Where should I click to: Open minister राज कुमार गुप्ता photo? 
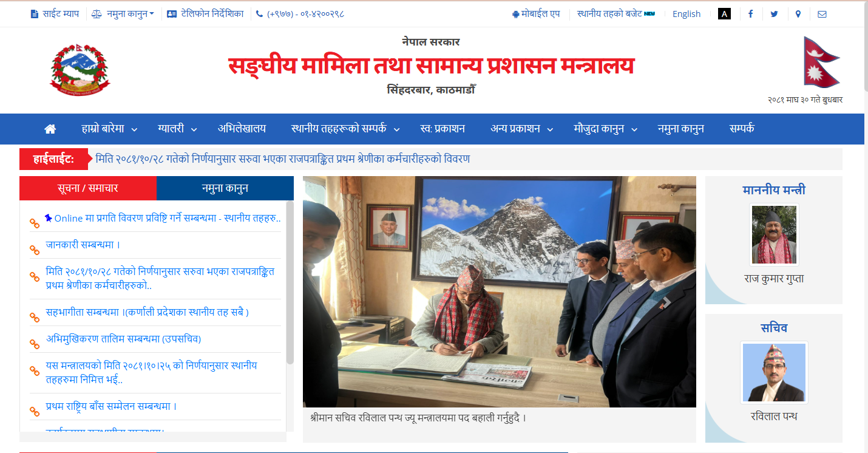tap(774, 234)
